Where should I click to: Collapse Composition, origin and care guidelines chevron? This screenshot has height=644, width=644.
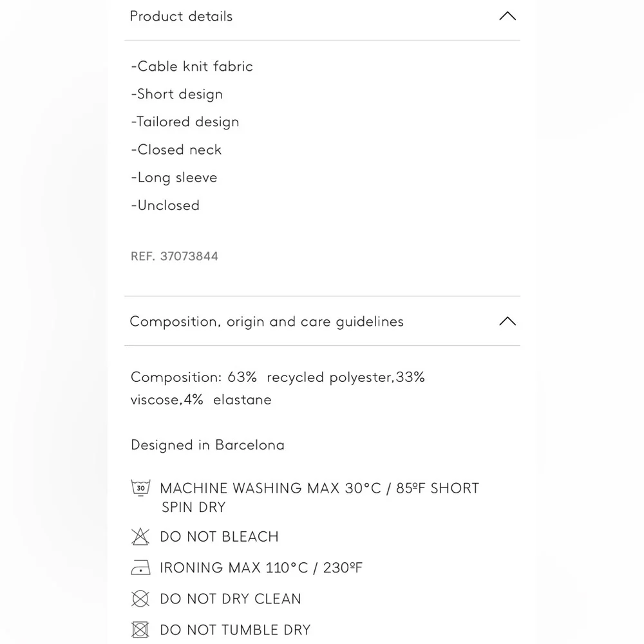coord(507,321)
